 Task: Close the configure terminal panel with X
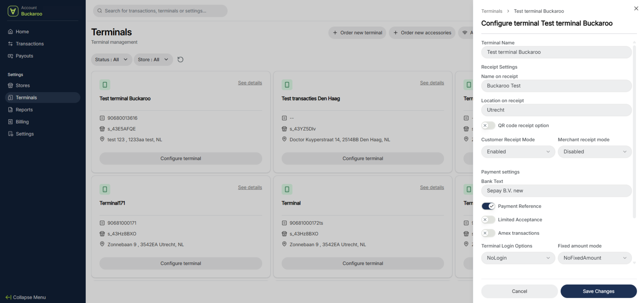click(636, 8)
